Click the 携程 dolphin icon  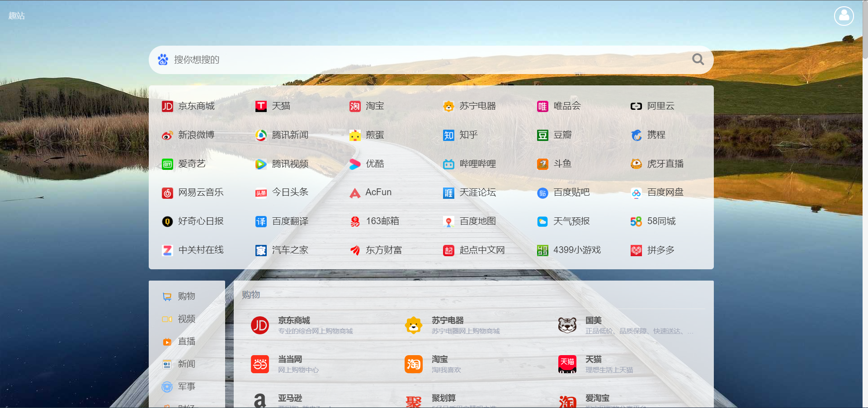[636, 135]
